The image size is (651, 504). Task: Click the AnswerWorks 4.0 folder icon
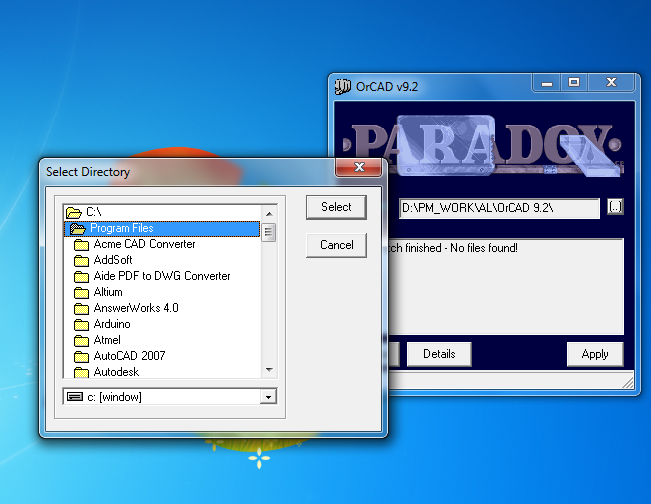pos(81,308)
